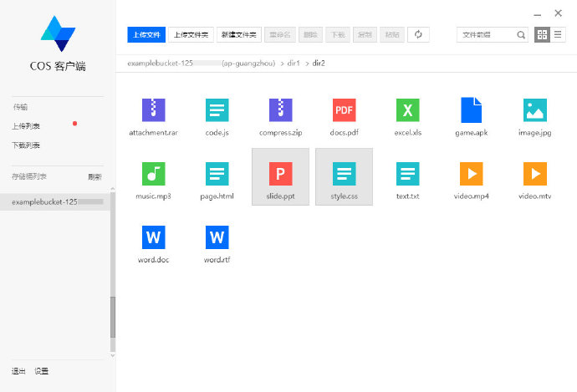The height and width of the screenshot is (392, 577).
Task: Click the new folder button
Action: [x=239, y=34]
